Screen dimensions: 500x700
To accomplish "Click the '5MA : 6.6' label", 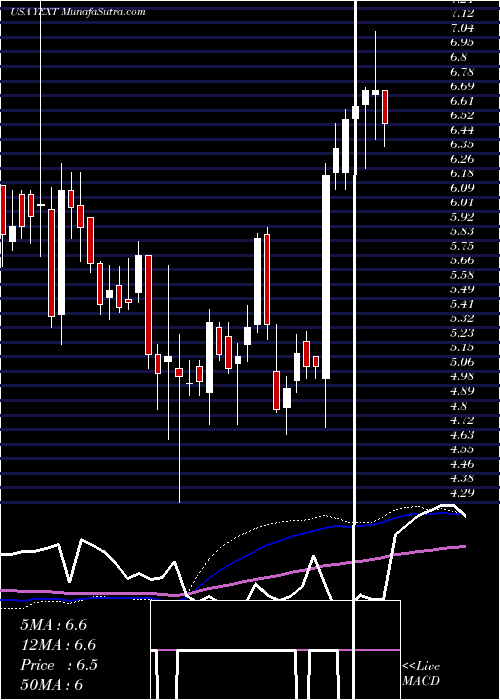I will 54,625.
